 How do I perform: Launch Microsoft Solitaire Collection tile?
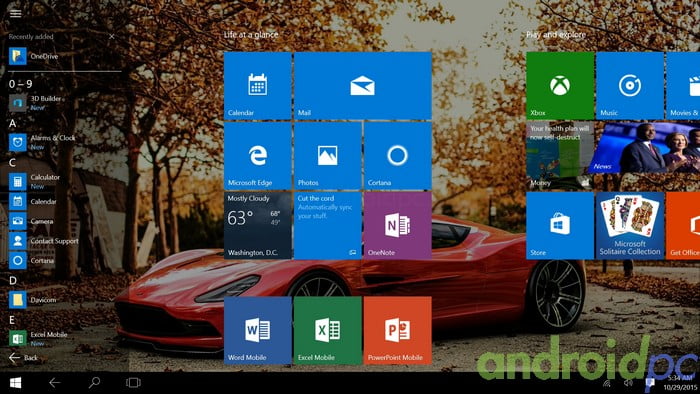(x=629, y=225)
